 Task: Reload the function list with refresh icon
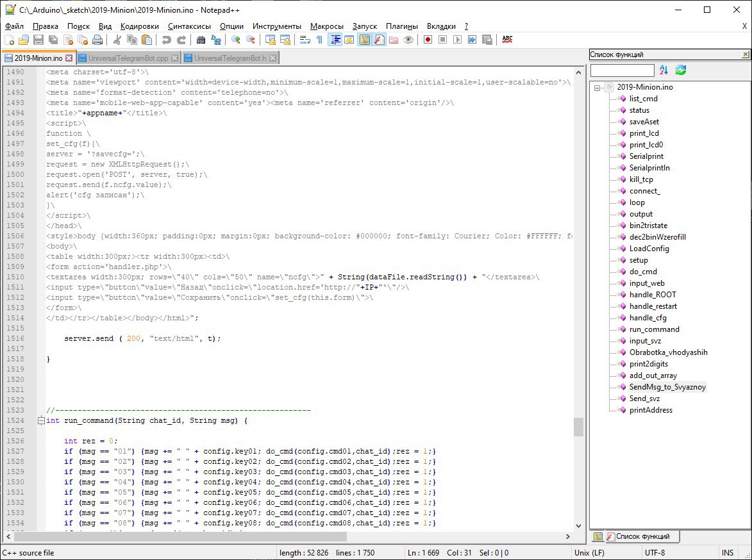click(681, 70)
